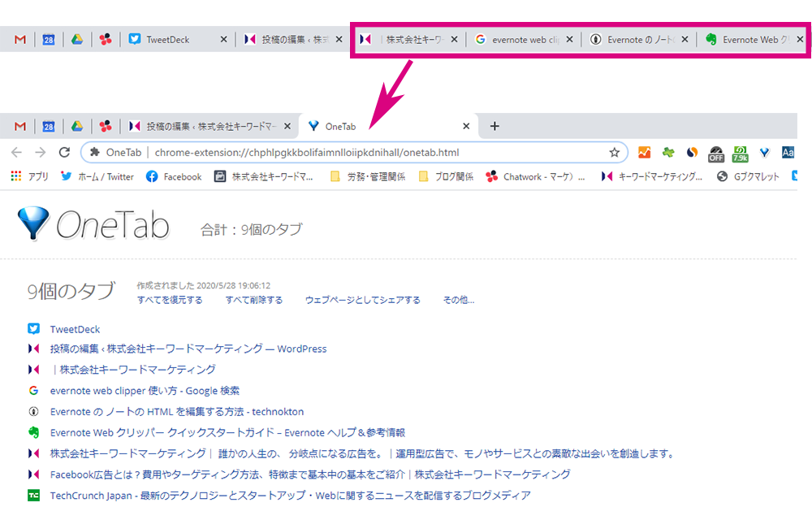Expand the 労務・管理関係 bookmark folder
The image size is (812, 520).
point(368,176)
